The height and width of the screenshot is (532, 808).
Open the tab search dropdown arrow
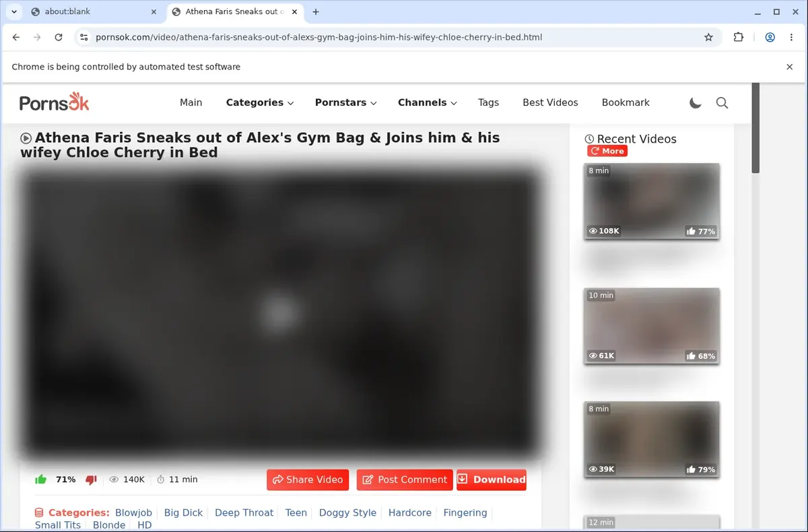13,11
